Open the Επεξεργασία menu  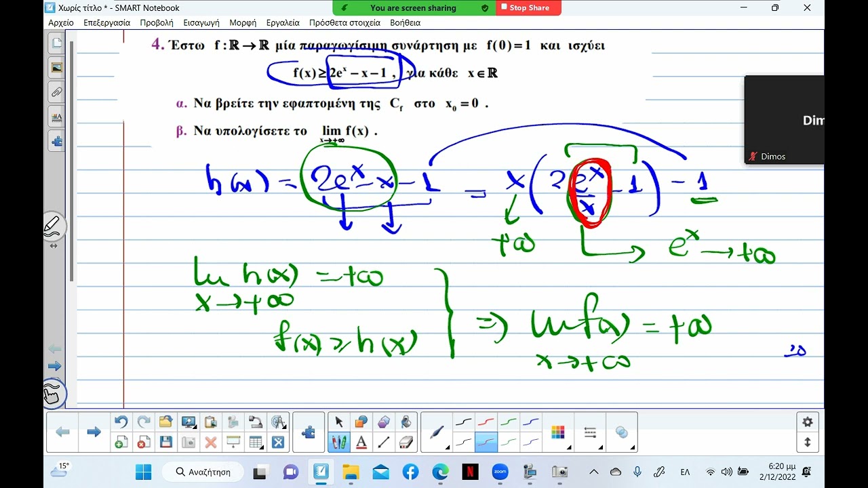click(x=106, y=22)
